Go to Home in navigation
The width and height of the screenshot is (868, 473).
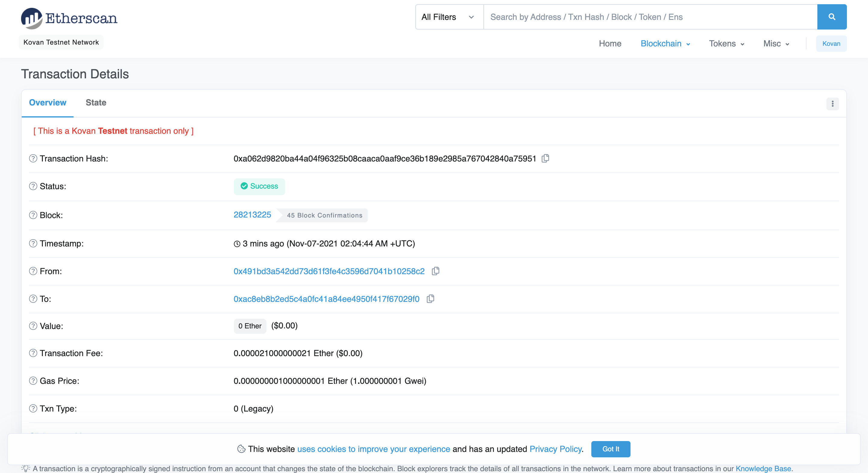coord(610,43)
